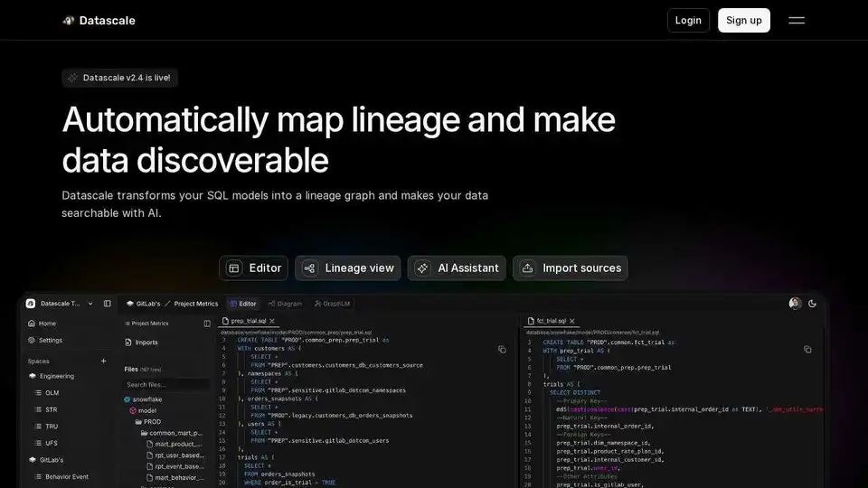Click the Editor tab table icon
868x488 pixels.
point(234,268)
